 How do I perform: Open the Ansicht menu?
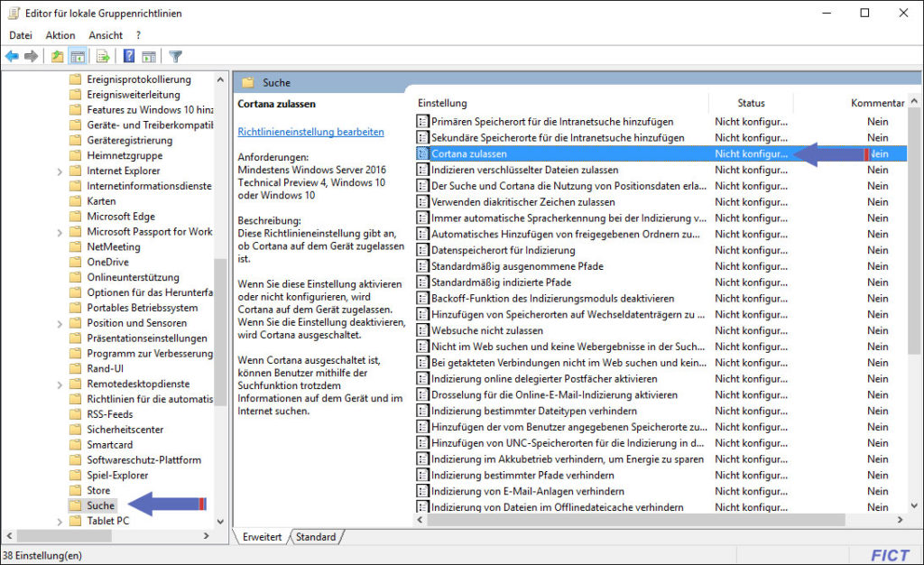tap(106, 35)
